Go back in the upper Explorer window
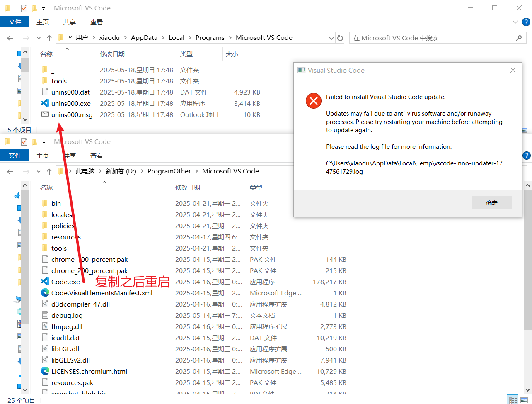 coord(10,38)
